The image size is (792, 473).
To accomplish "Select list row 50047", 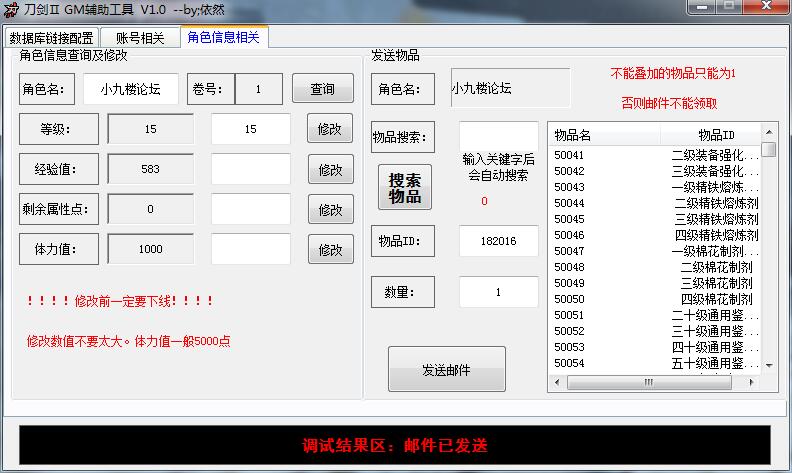I will [655, 251].
